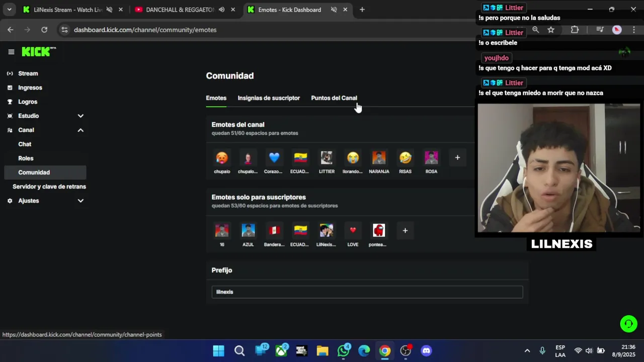Screen dimensions: 644x362
Task: Select the subscriber emote labeled 16
Action: pyautogui.click(x=222, y=231)
